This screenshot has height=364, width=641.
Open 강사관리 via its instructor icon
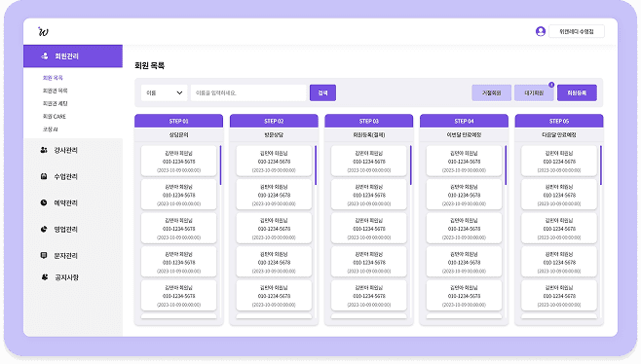tap(44, 150)
